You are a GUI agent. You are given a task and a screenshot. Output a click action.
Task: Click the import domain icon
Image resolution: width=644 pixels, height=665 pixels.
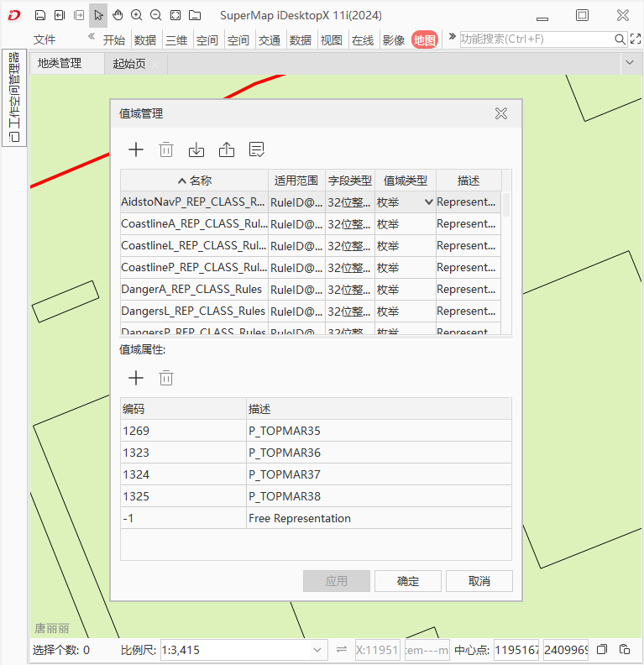point(196,149)
